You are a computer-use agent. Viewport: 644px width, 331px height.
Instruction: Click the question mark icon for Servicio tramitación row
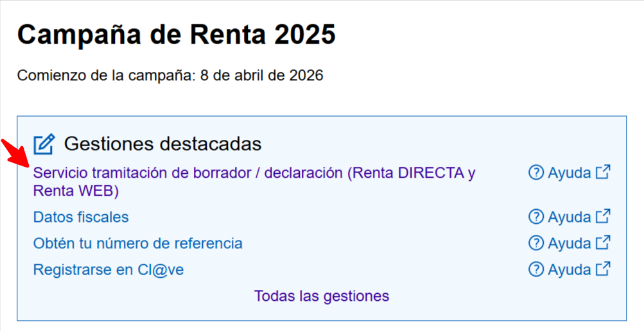click(x=536, y=173)
